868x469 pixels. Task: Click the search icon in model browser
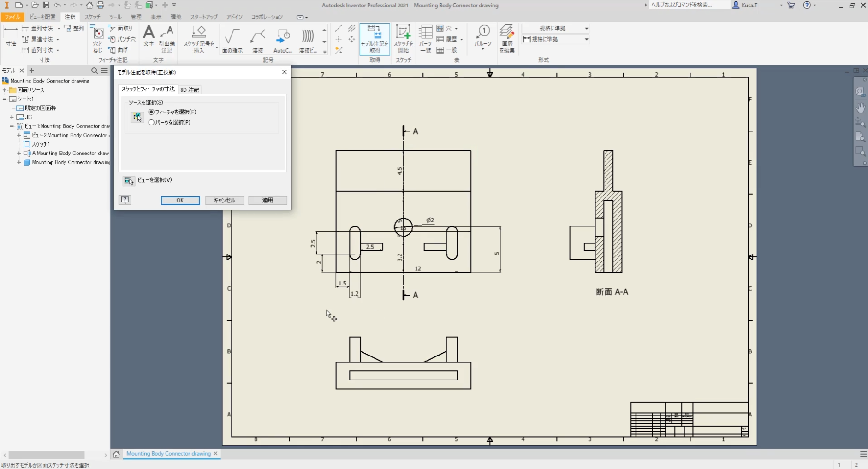95,71
